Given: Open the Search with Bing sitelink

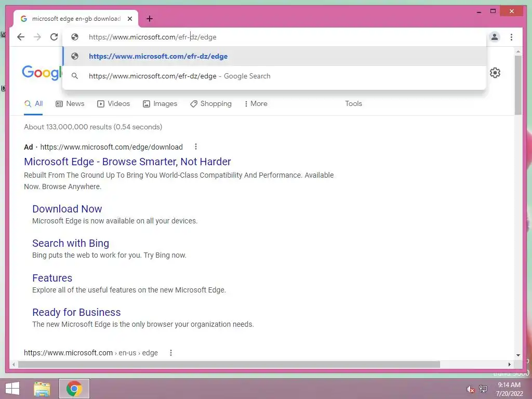Looking at the screenshot, I should [x=71, y=243].
